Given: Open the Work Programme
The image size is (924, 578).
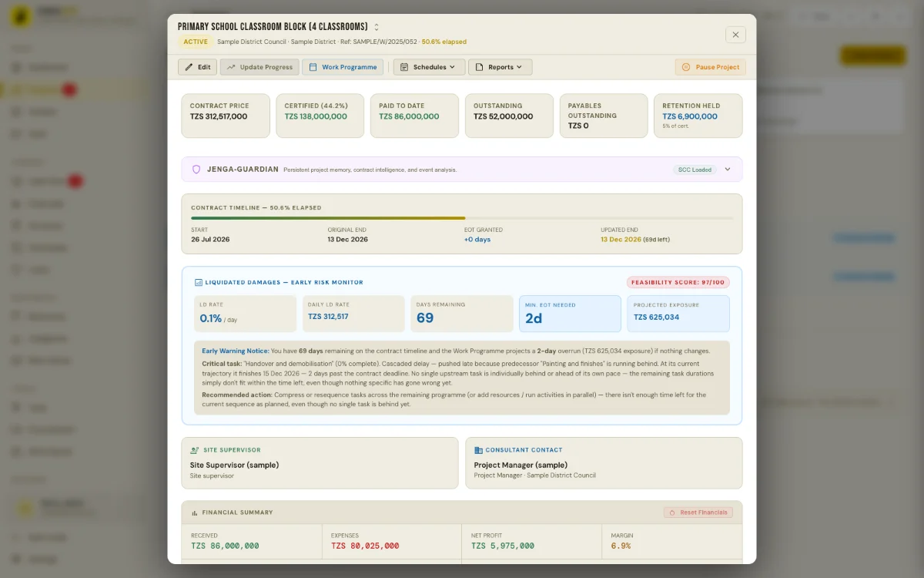Looking at the screenshot, I should 343,67.
